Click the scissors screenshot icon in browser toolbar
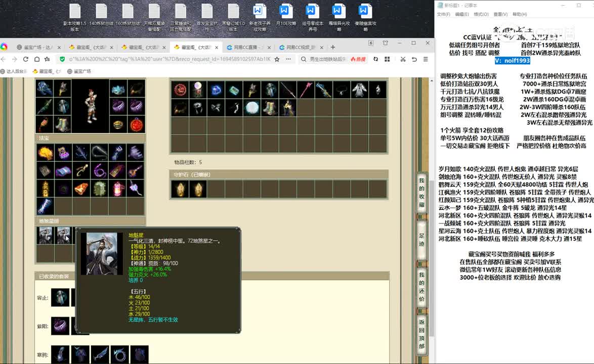594x364 pixels. [x=403, y=59]
